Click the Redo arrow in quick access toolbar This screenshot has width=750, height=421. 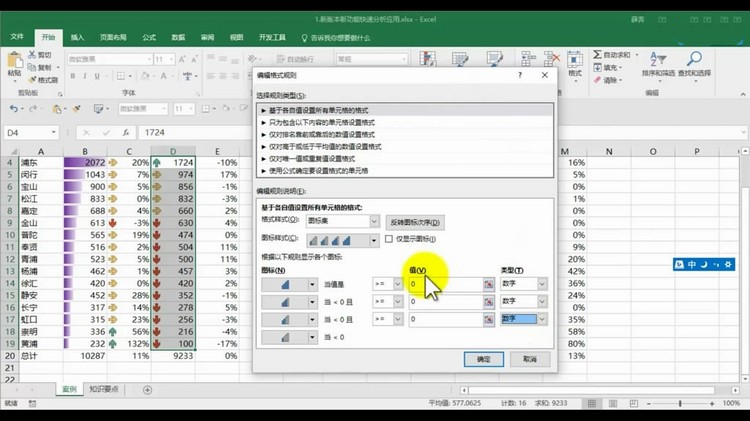tap(33, 109)
